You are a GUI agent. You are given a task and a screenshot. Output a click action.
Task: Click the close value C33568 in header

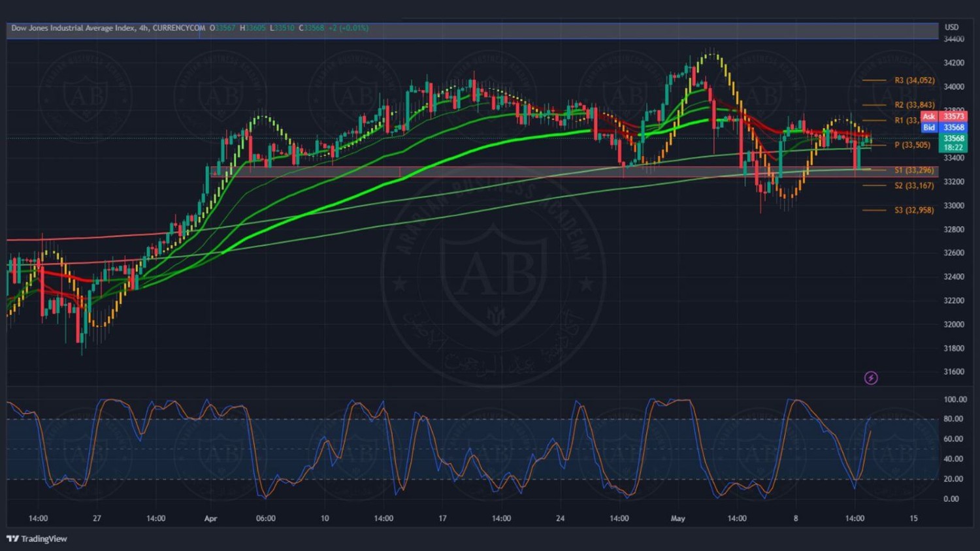(312, 28)
